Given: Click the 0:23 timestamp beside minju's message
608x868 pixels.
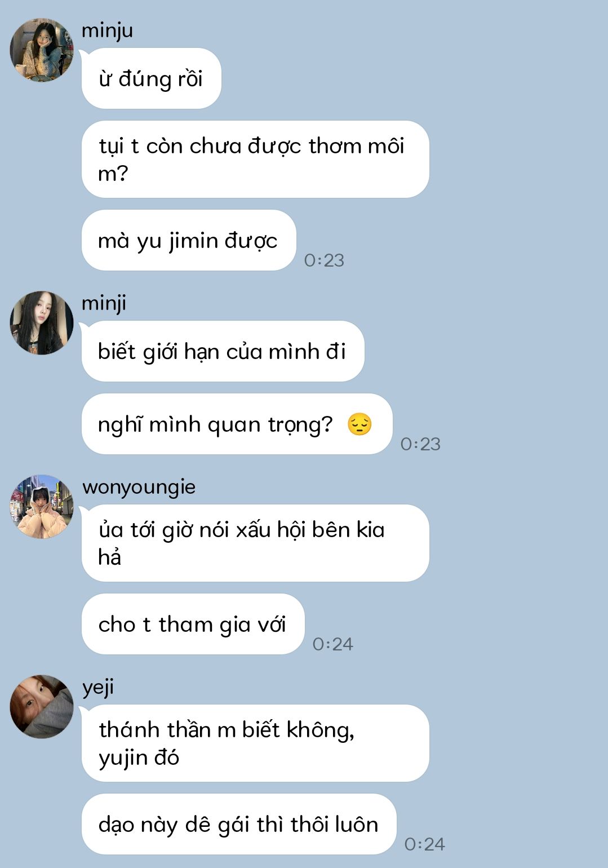Looking at the screenshot, I should pyautogui.click(x=324, y=260).
